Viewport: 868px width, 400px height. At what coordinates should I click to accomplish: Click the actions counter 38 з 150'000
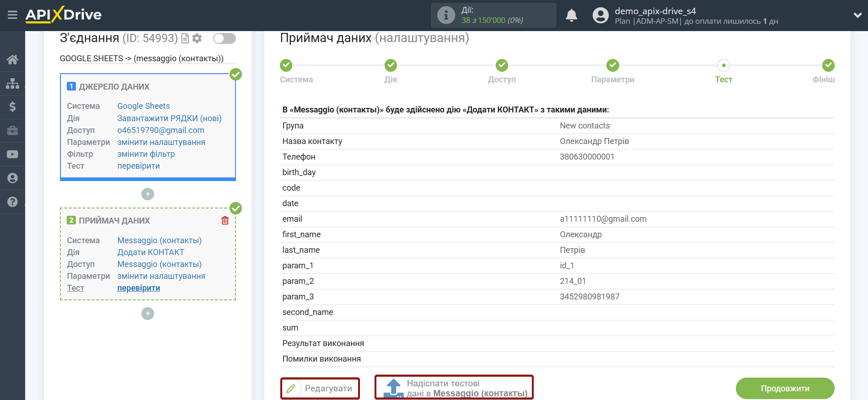(x=492, y=20)
